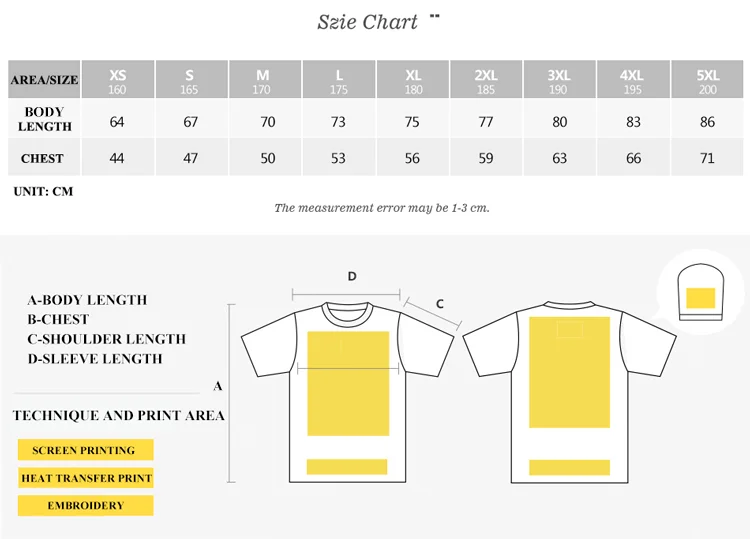The height and width of the screenshot is (539, 750).
Task: Click the A body length marker
Action: [218, 386]
